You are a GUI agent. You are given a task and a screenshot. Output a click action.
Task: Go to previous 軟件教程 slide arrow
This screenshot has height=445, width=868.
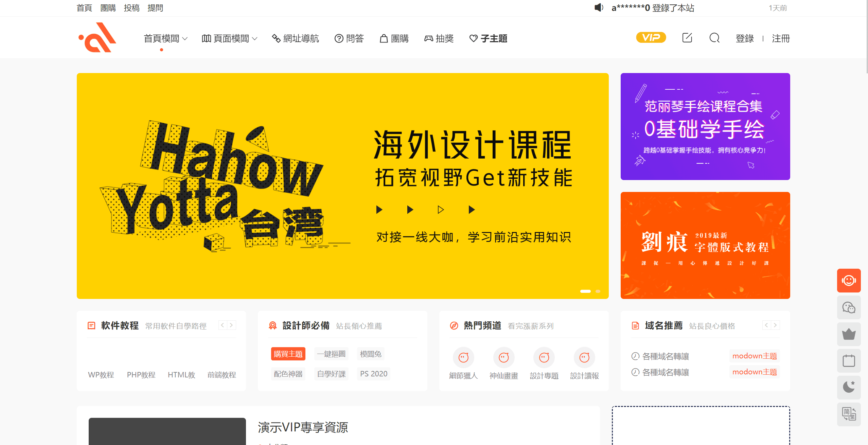click(x=223, y=325)
